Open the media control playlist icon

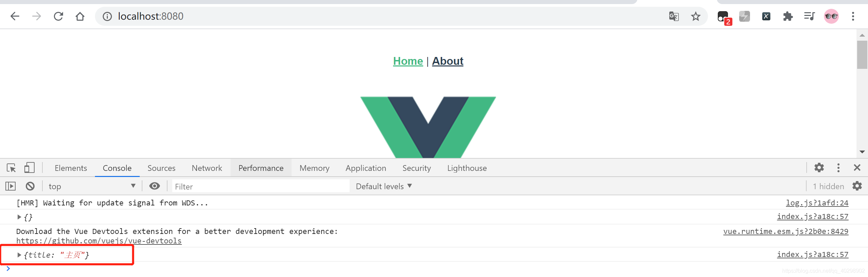point(810,16)
